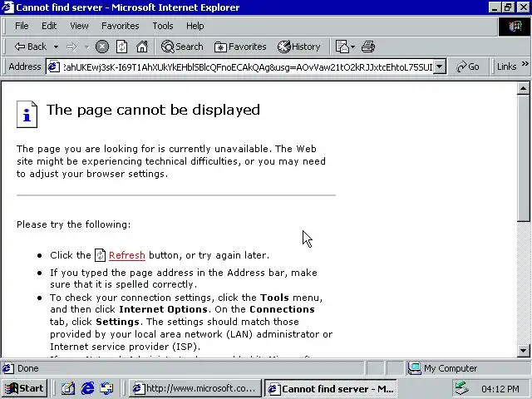Click the 04:12 PM clock
Screen dimensions: 532x399
point(500,389)
